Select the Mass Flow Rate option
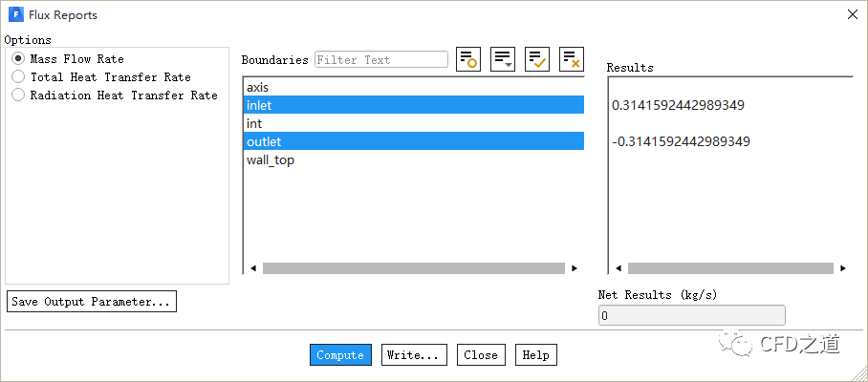Viewport: 868px width, 382px height. tap(18, 59)
